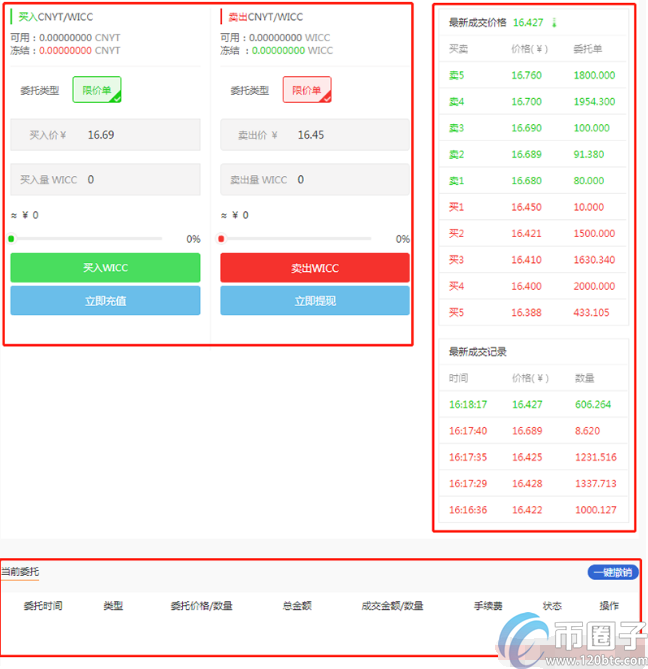Select sell order 卖4 at 16.700

click(x=533, y=102)
